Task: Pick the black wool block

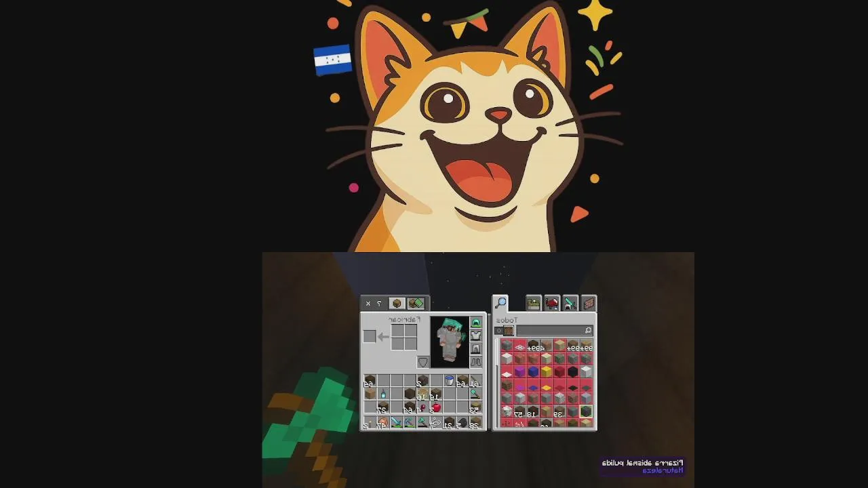Action: [x=573, y=371]
